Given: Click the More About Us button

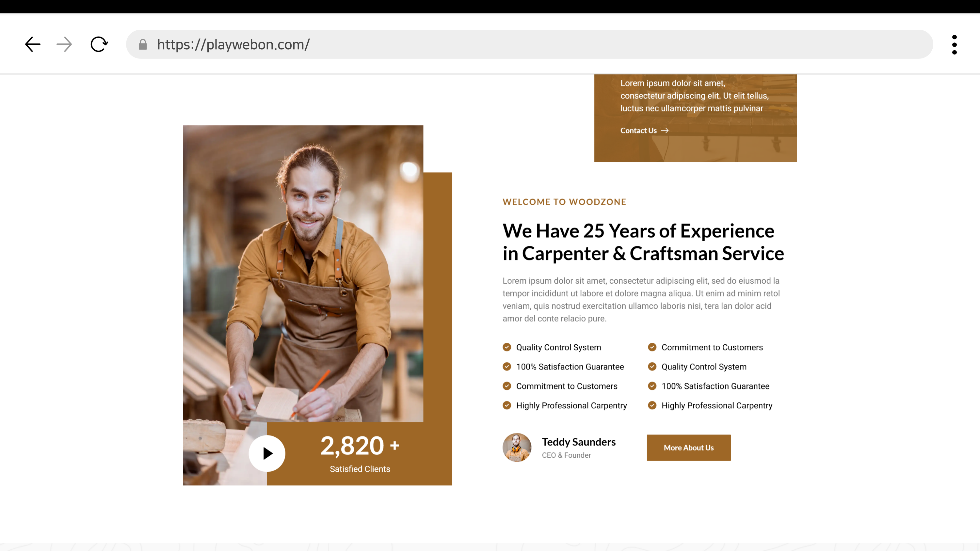Looking at the screenshot, I should tap(689, 448).
